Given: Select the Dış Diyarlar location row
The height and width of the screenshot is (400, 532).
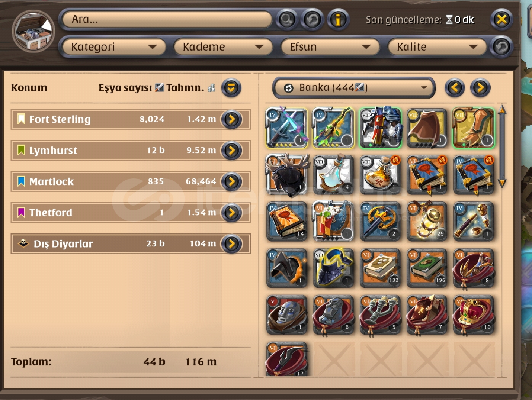Looking at the screenshot, I should tap(131, 244).
